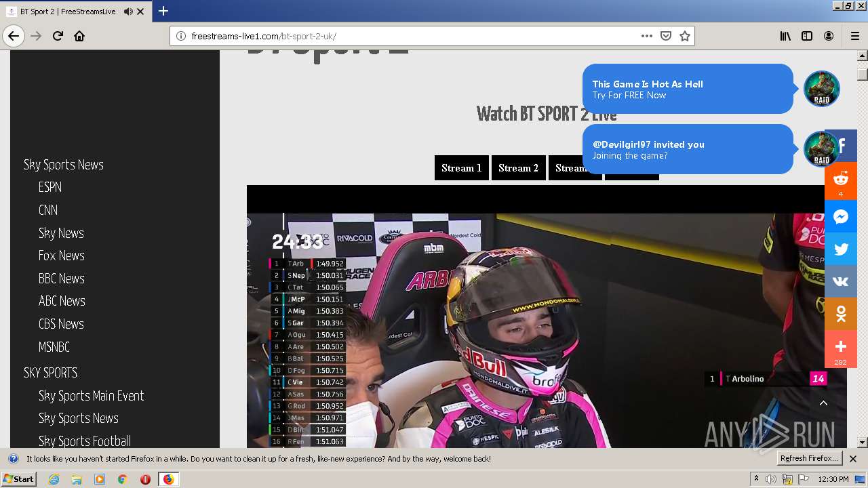Open Sky Sports Football link
Screen dimensions: 868x488
tap(85, 441)
